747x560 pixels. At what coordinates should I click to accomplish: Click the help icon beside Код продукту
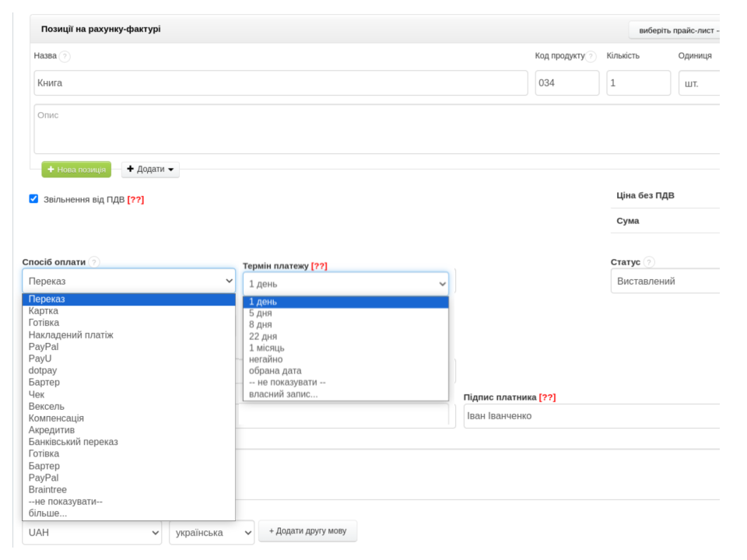pos(591,56)
